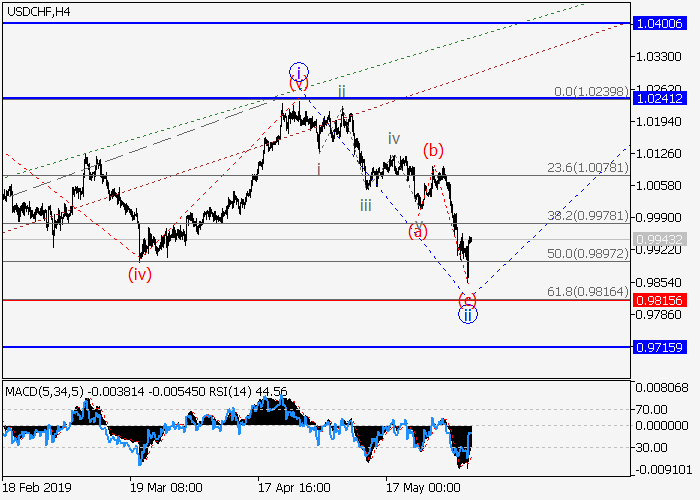Click the 61.8(0.98164) Fibonacci level label

tap(587, 290)
